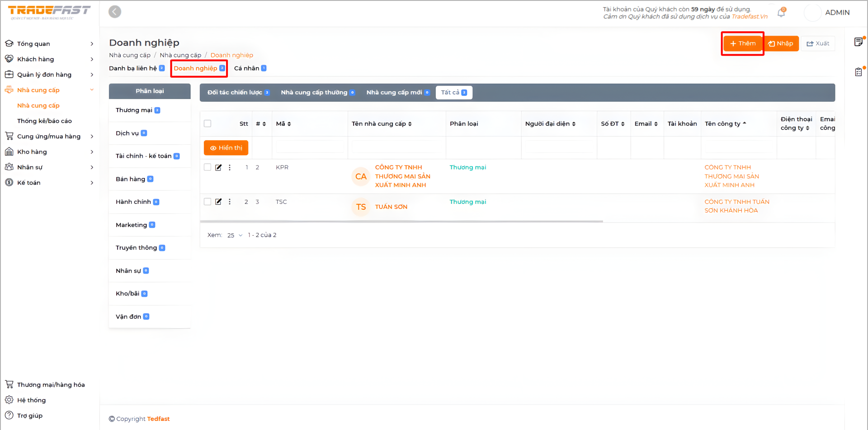Image resolution: width=868 pixels, height=430 pixels.
Task: Check the KPR supplier row checkbox
Action: [x=208, y=167]
